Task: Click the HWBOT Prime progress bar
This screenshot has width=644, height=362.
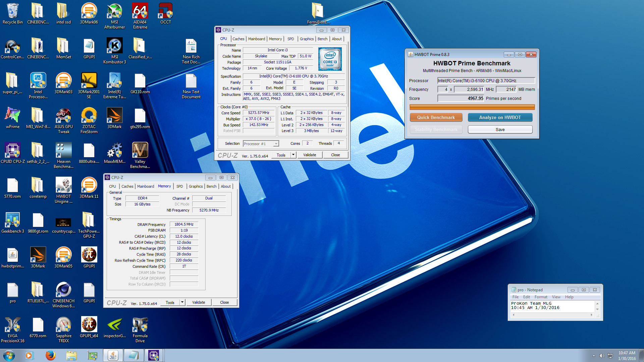Action: [472, 107]
